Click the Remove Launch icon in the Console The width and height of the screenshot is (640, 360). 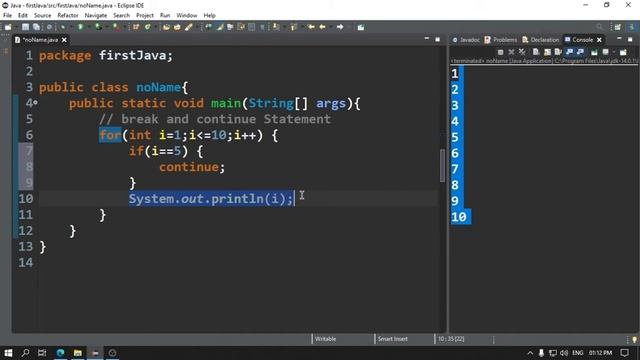(x=511, y=52)
